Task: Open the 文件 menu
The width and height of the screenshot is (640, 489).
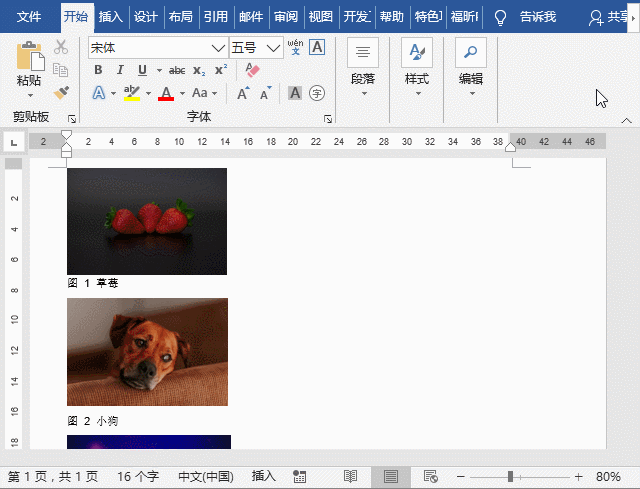Action: (x=29, y=17)
